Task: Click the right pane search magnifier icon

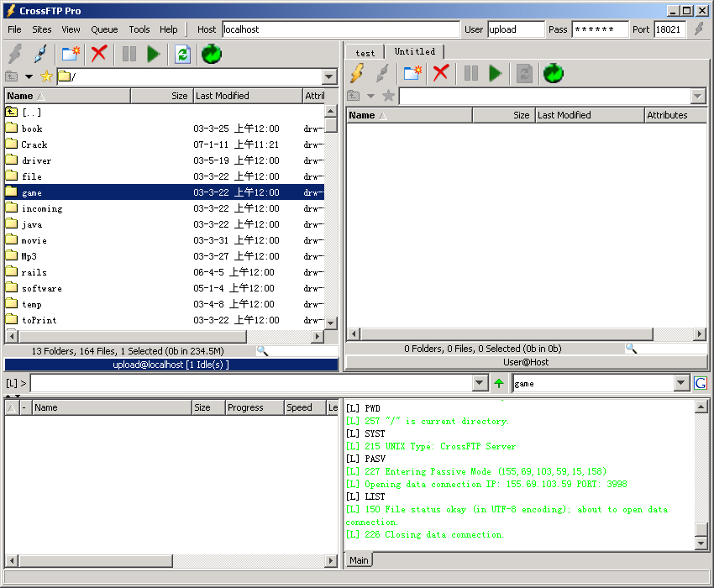Action: point(631,349)
